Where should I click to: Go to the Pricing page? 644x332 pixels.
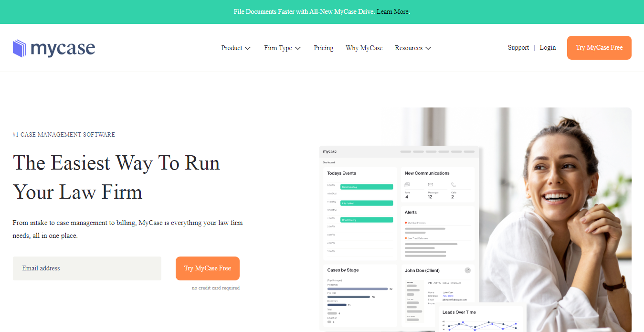coord(324,48)
